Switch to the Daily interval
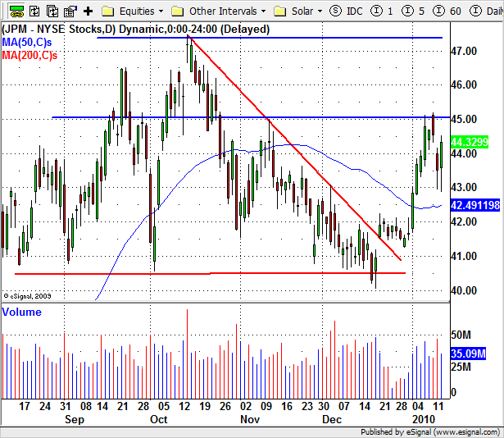Image resolution: width=504 pixels, height=438 pixels. click(x=487, y=11)
